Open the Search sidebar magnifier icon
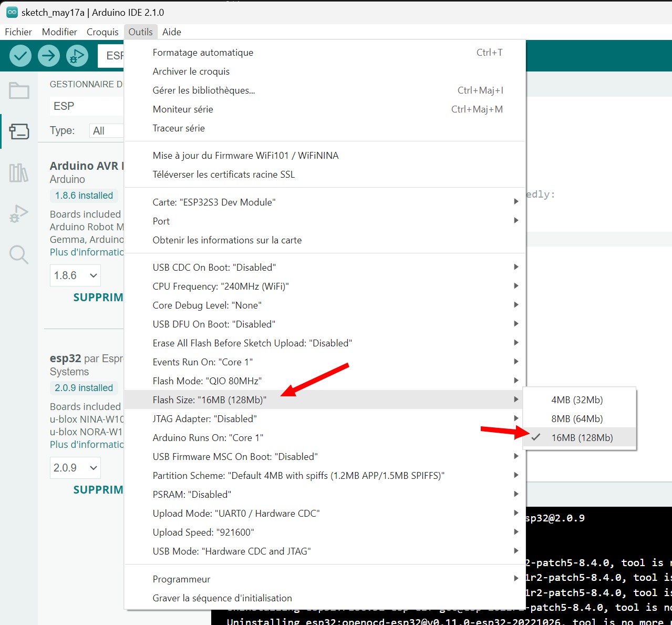Image resolution: width=672 pixels, height=625 pixels. click(19, 255)
